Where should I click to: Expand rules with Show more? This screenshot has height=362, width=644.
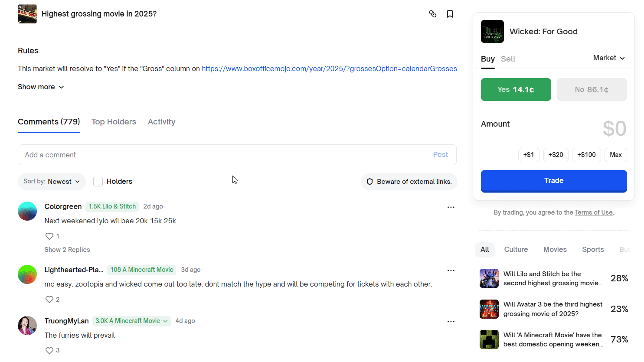(x=41, y=87)
